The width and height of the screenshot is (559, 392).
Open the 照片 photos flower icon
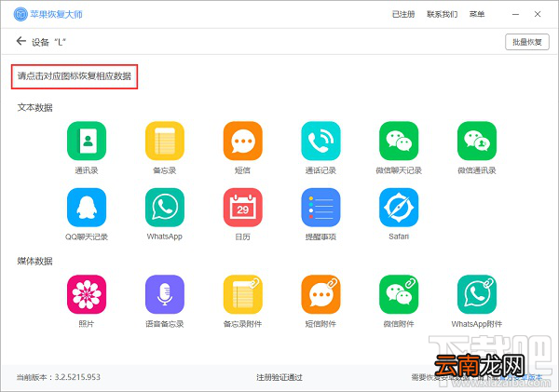tap(87, 294)
